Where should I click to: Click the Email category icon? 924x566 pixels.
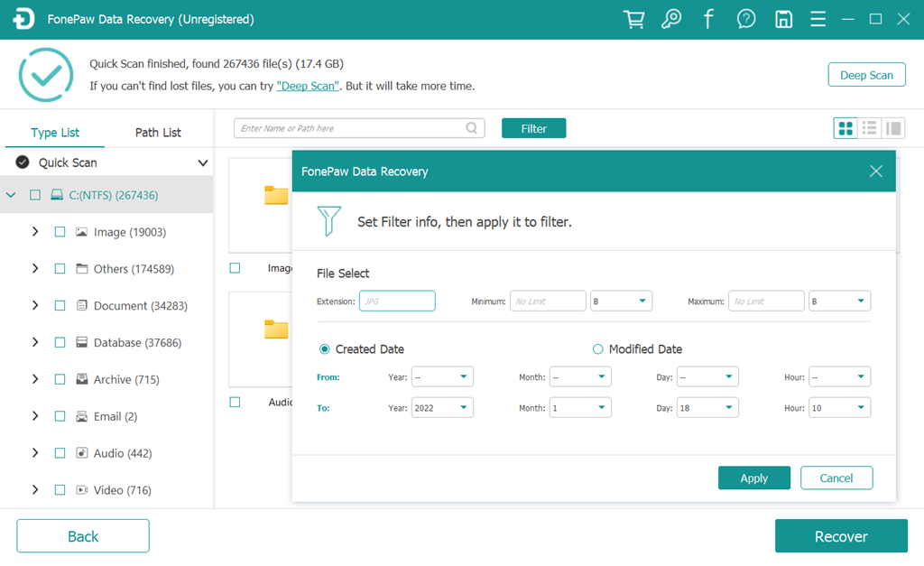coord(82,416)
